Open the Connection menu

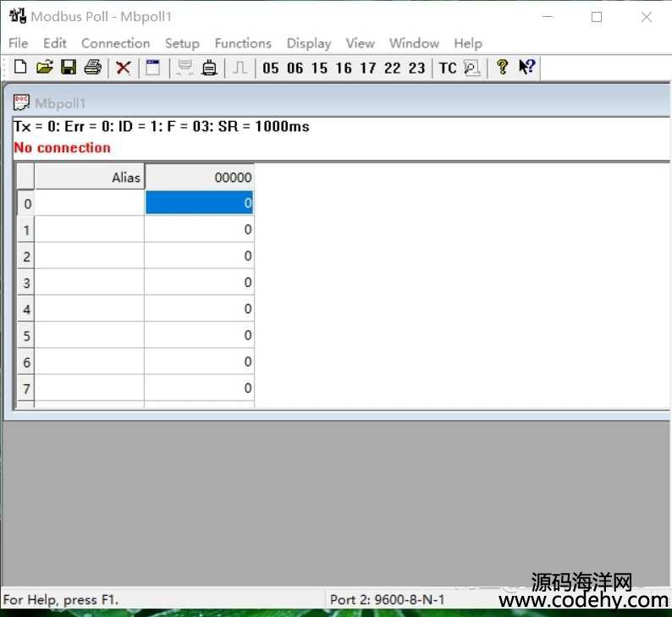116,43
